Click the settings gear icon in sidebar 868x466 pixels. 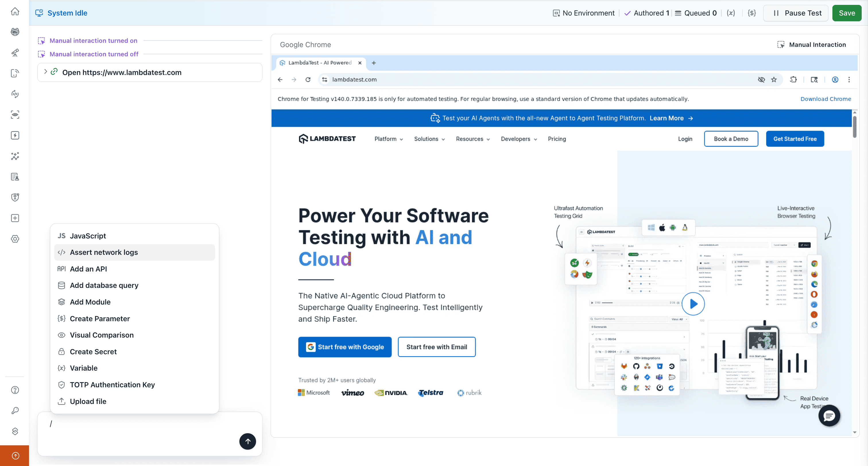15,239
